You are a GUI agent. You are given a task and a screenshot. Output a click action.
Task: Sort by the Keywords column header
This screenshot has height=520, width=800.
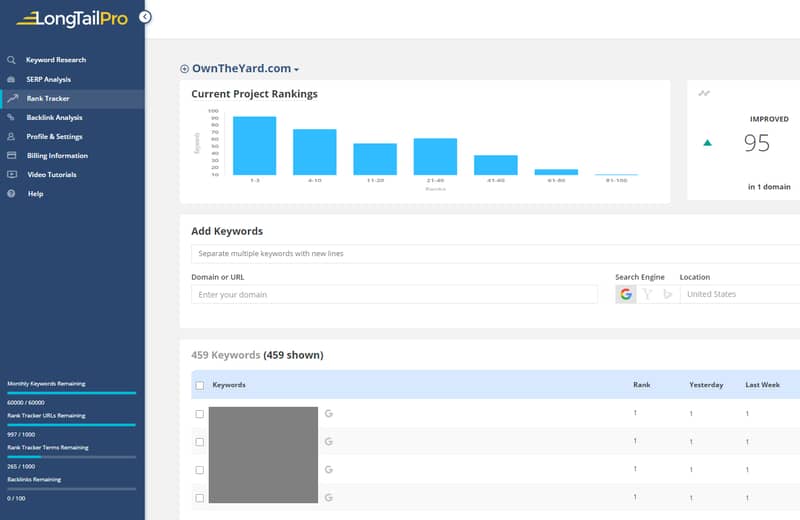(x=229, y=385)
